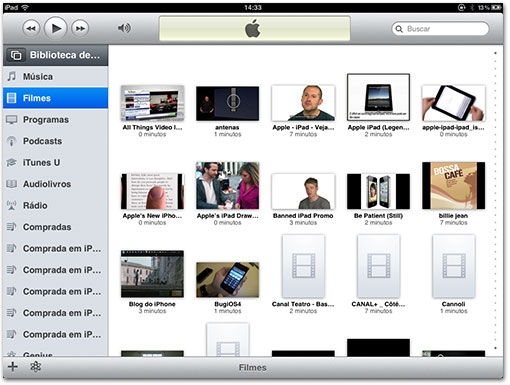Open the Apple's iPad Draw... video thumbnail

pyautogui.click(x=227, y=186)
